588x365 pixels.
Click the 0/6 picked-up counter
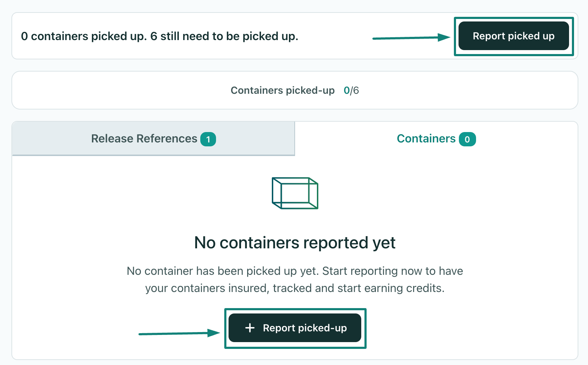(351, 90)
